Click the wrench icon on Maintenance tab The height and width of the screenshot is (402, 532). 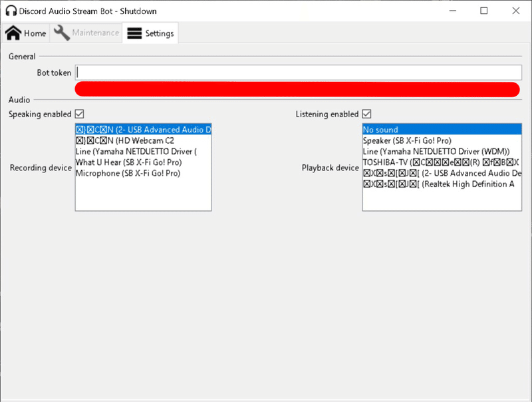62,33
